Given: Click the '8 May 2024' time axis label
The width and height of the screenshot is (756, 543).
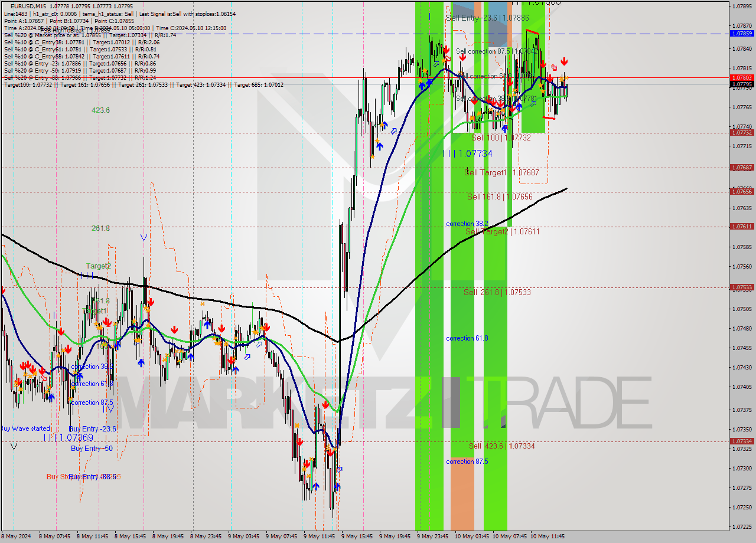Looking at the screenshot, I should click(x=17, y=537).
